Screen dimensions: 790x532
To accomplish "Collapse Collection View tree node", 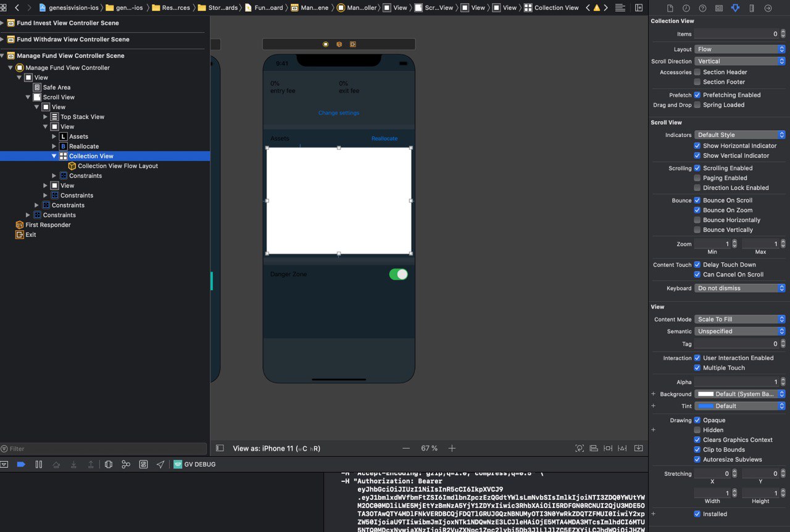I will [54, 156].
